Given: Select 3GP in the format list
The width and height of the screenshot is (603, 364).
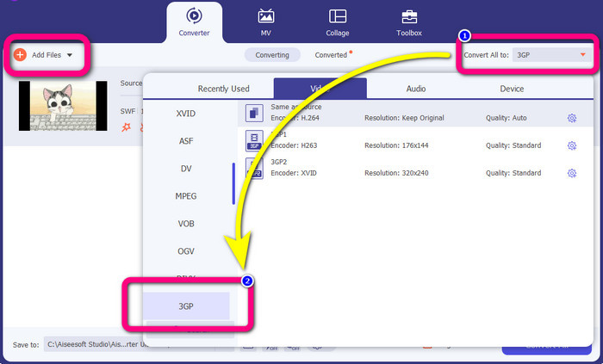Looking at the screenshot, I should [186, 305].
